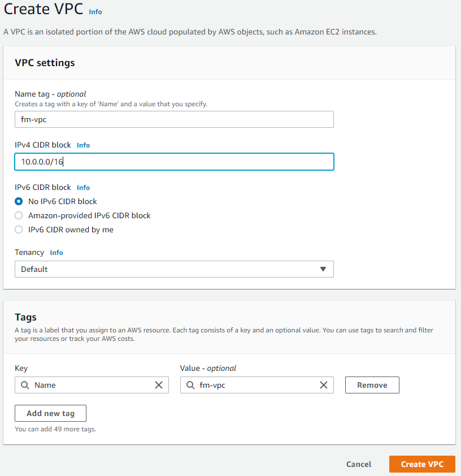Open Info link for IPv4 CIDR block
The image size is (461, 476).
[x=83, y=145]
